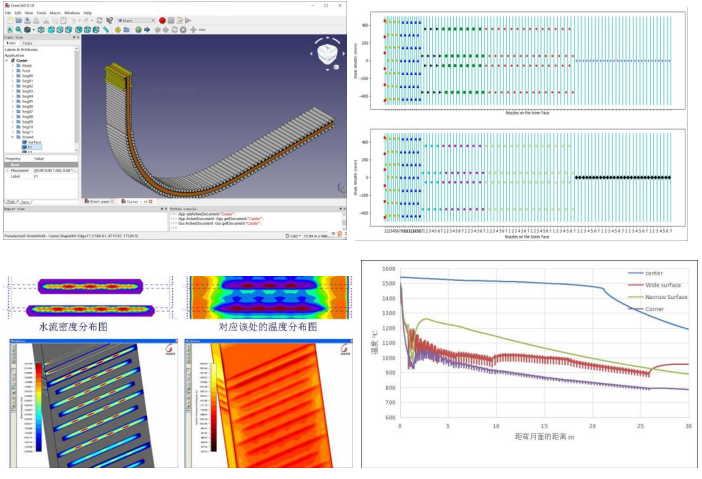Click the Left view cube icon
The image size is (702, 479).
(x=96, y=30)
